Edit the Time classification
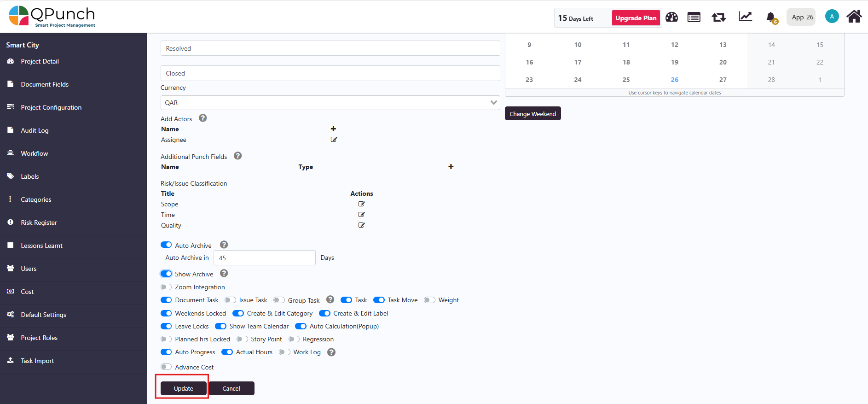 point(362,215)
